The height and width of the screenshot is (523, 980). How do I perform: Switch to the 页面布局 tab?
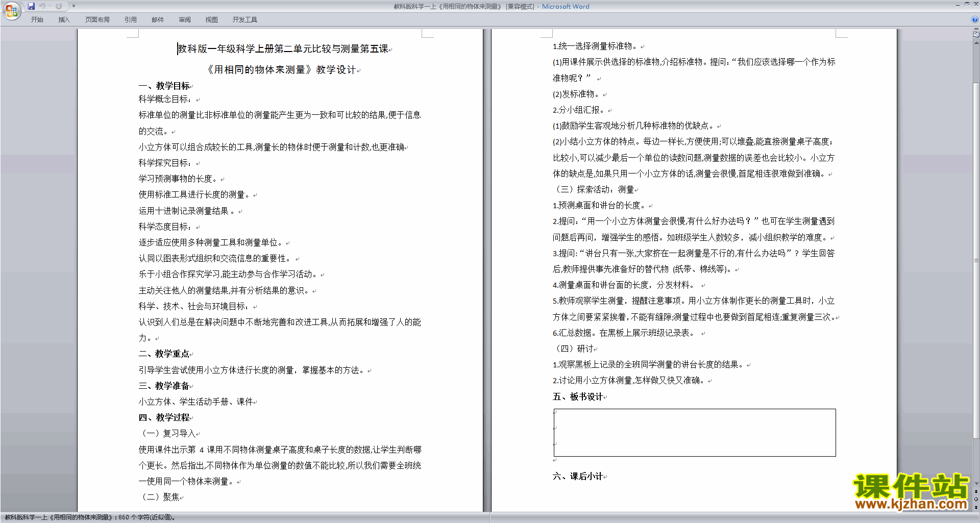97,20
